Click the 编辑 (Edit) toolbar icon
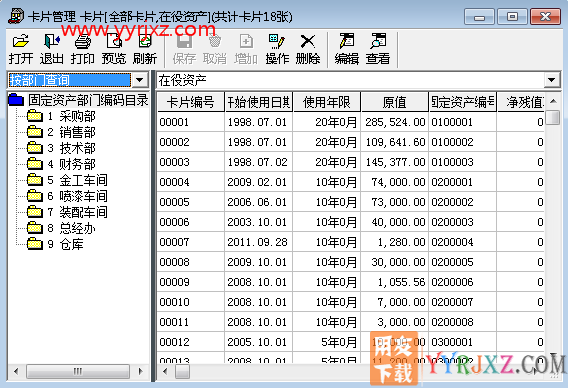 point(347,49)
